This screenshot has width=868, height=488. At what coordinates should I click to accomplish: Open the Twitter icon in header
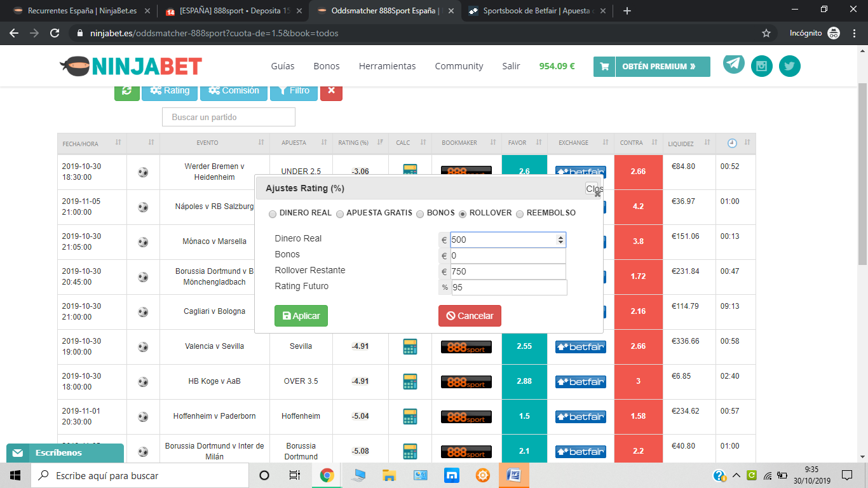790,66
